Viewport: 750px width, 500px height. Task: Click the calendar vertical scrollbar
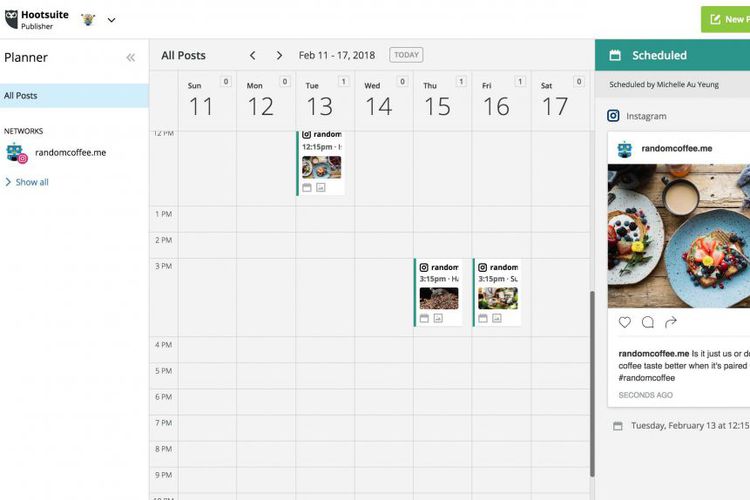coord(592,384)
